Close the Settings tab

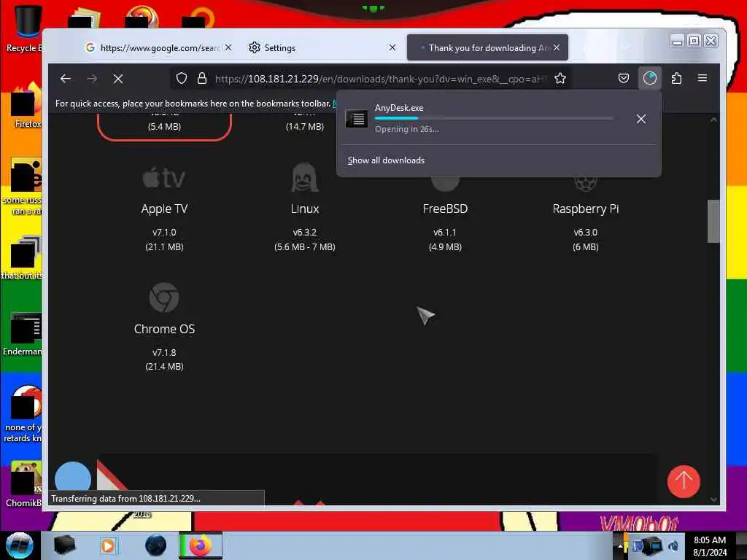coord(392,47)
